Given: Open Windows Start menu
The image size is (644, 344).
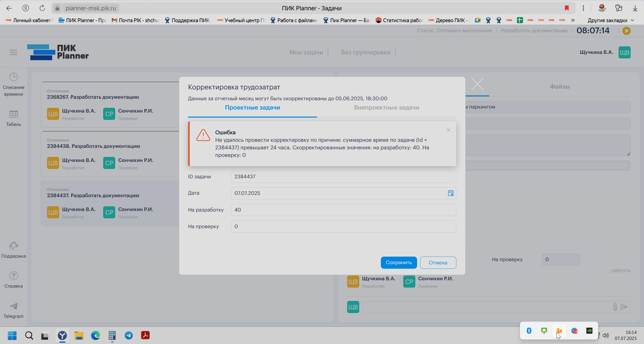Looking at the screenshot, I should pyautogui.click(x=12, y=335).
